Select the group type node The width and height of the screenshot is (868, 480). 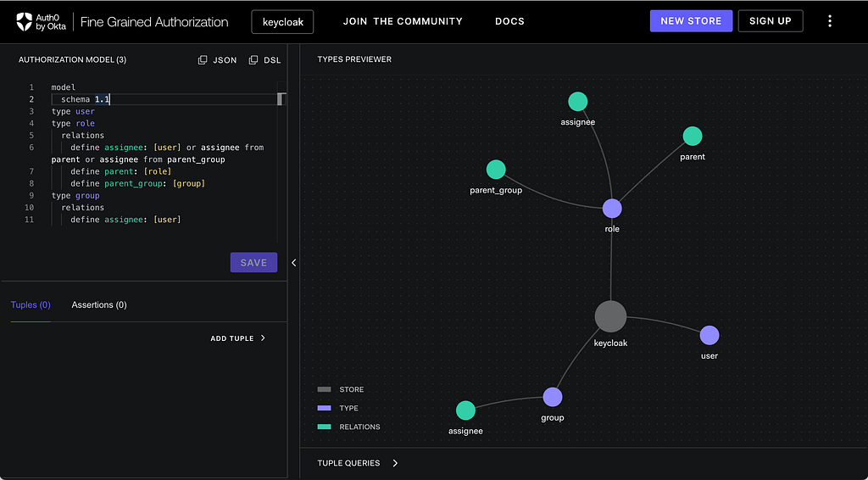(553, 397)
